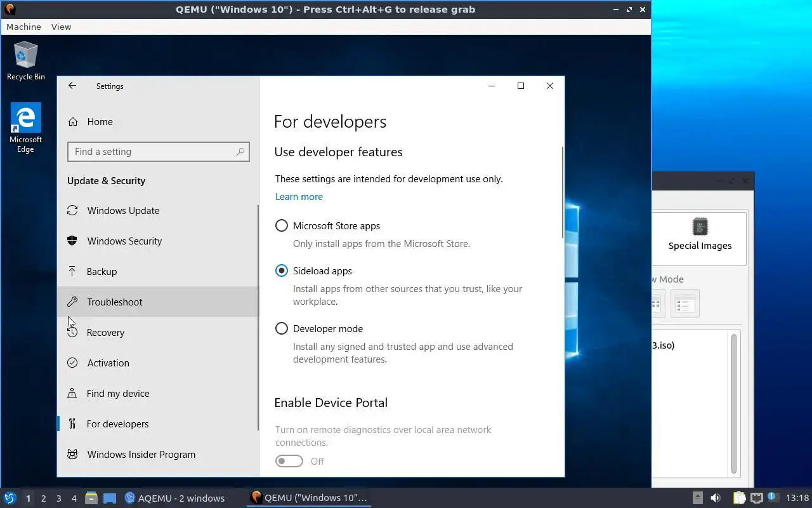The height and width of the screenshot is (508, 812).
Task: Click the Windows Security shield icon
Action: (72, 241)
